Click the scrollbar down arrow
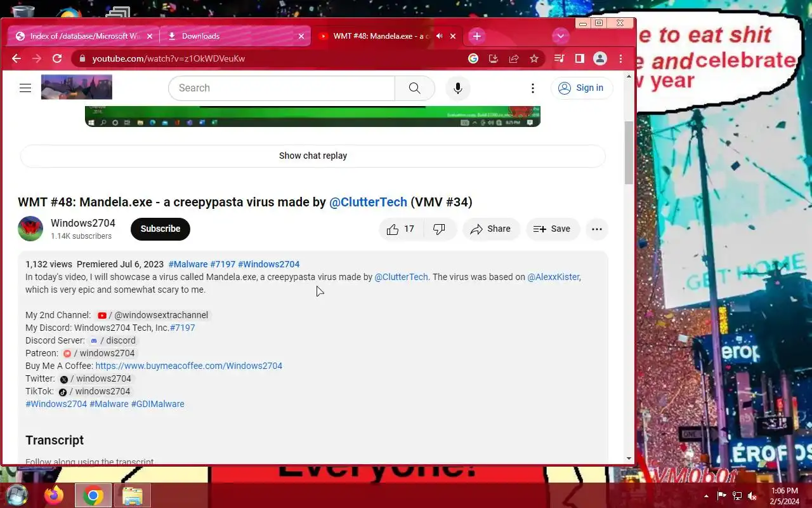The image size is (812, 508). [629, 458]
